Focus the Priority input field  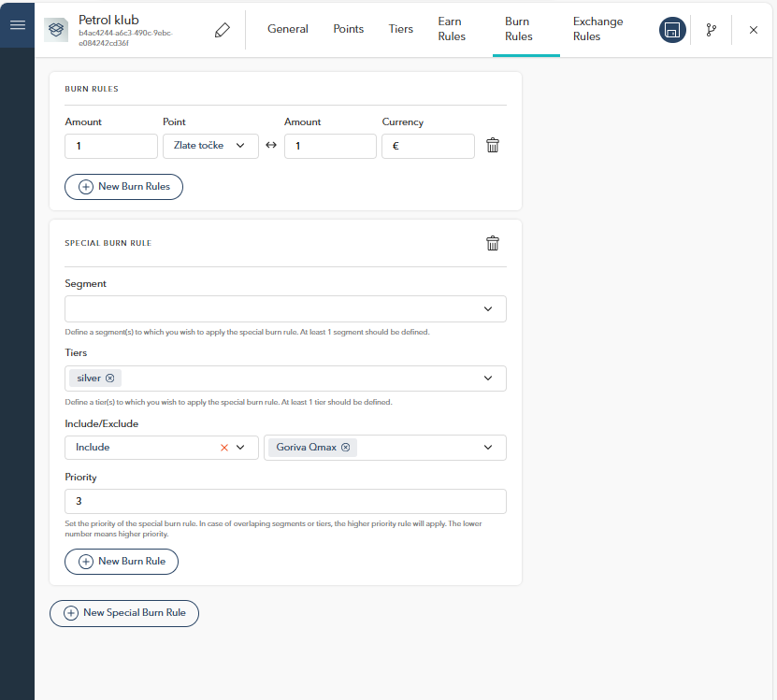(285, 501)
